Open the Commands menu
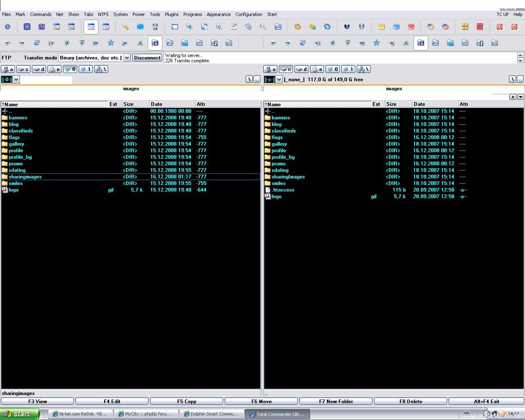The height and width of the screenshot is (420, 525). coord(41,14)
